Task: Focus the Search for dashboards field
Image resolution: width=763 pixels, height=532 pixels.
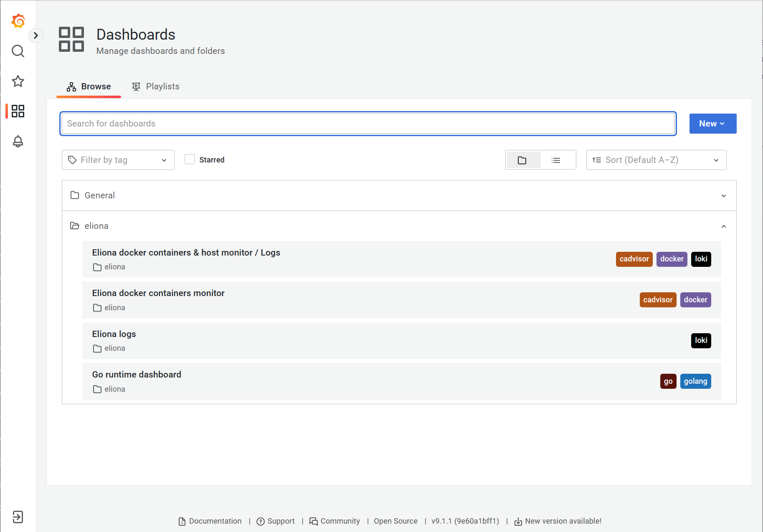Action: coord(368,124)
